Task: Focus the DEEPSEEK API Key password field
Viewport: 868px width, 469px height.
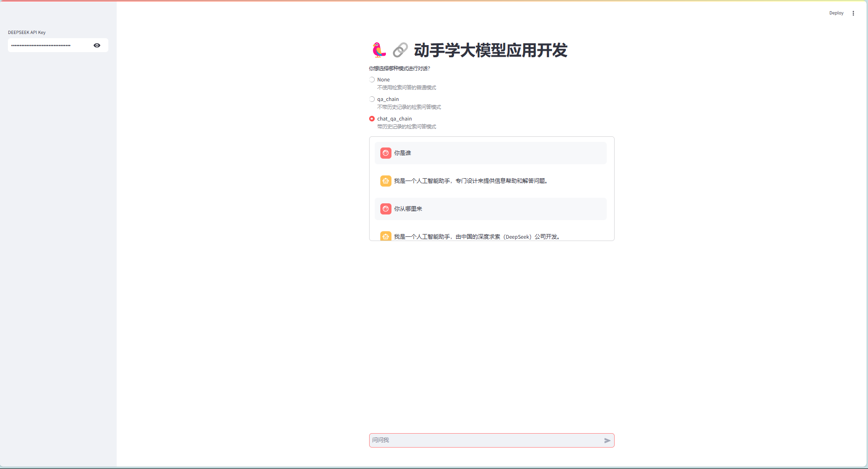Action: [x=49, y=45]
